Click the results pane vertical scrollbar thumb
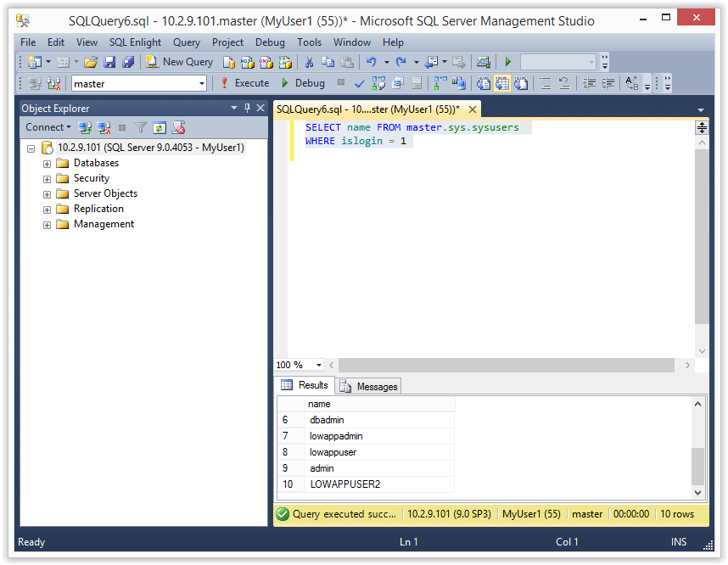Image resolution: width=728 pixels, height=565 pixels. pyautogui.click(x=697, y=466)
